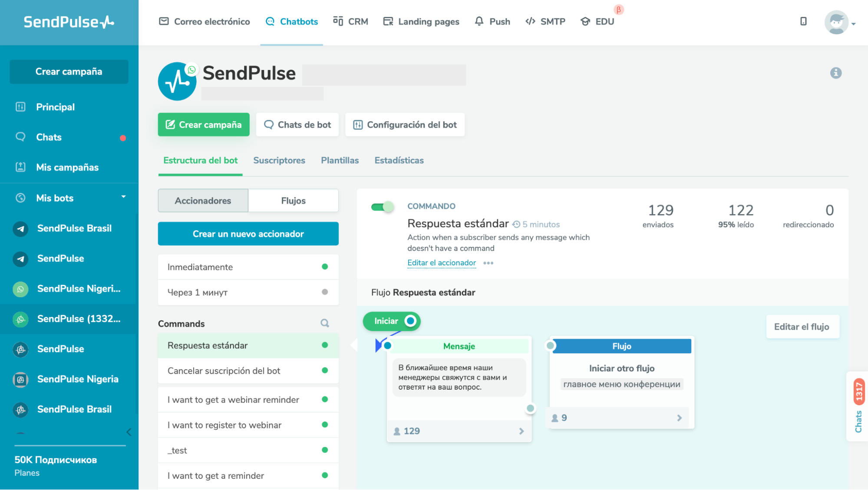Screen dimensions: 868x490
Task: Toggle status dot for Cancelar suscripción del bot
Action: pos(324,371)
